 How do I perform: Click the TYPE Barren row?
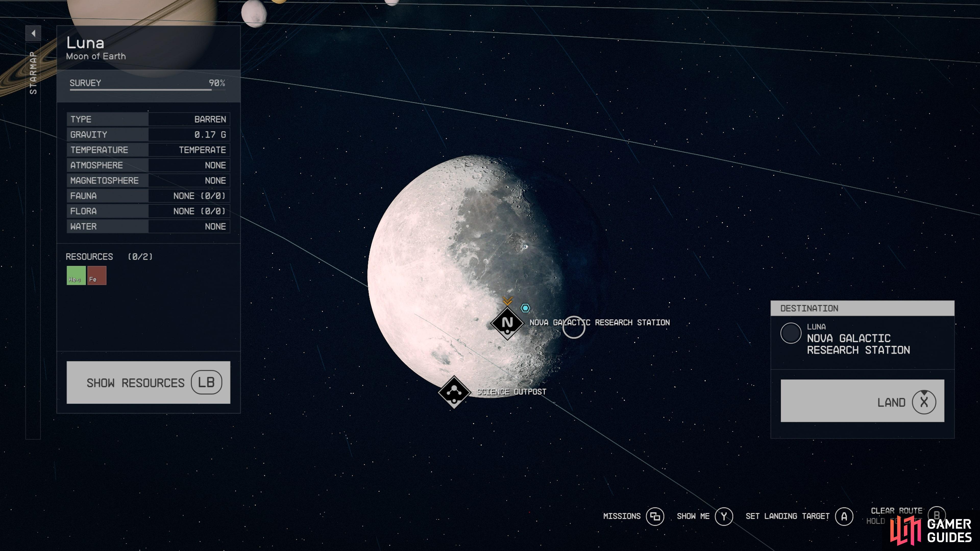coord(148,119)
